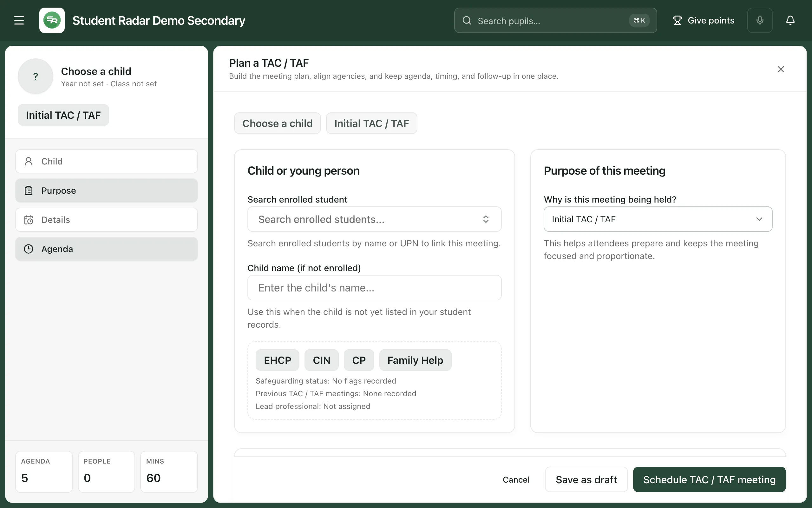Click the Give points button
This screenshot has height=508, width=812.
coord(703,21)
